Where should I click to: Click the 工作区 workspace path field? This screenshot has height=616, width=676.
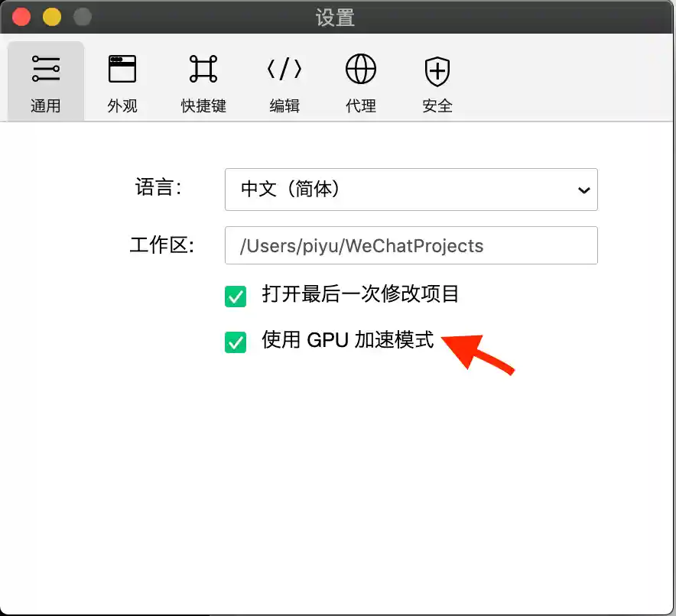(411, 245)
